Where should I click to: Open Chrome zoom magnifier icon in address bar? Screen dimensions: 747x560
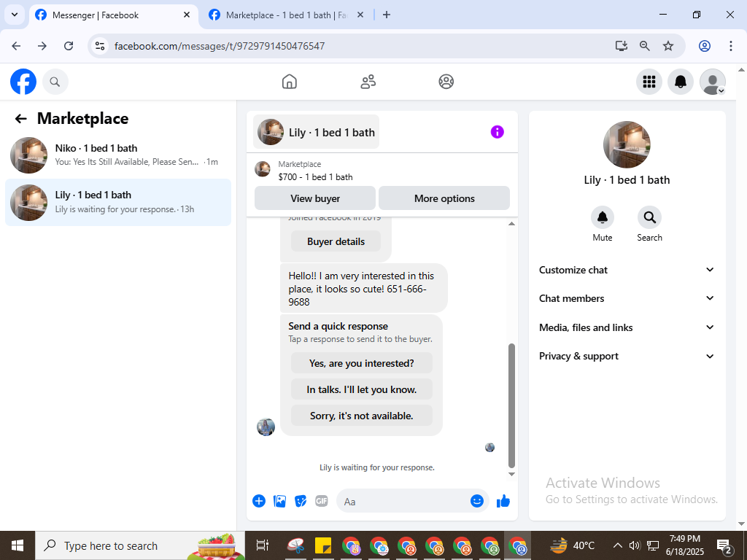[x=645, y=46]
